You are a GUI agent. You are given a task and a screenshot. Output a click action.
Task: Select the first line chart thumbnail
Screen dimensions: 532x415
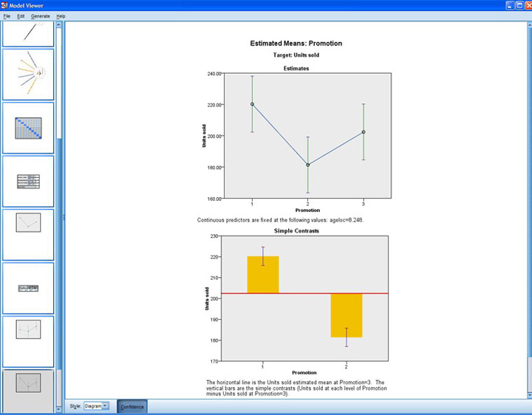click(28, 234)
